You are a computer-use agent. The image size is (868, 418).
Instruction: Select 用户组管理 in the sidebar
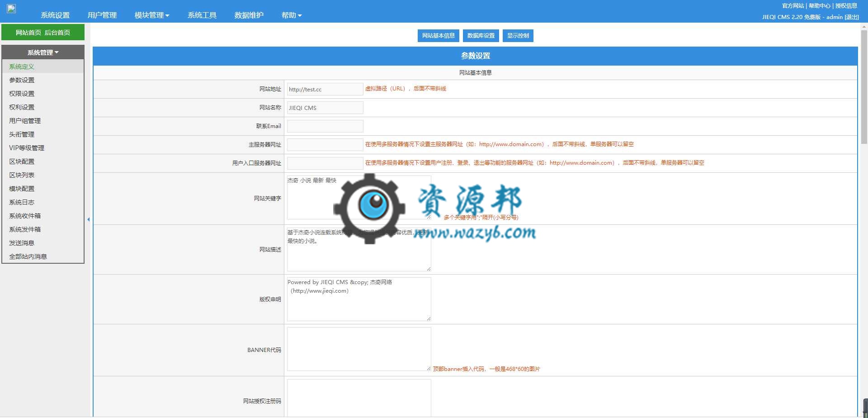pos(25,121)
